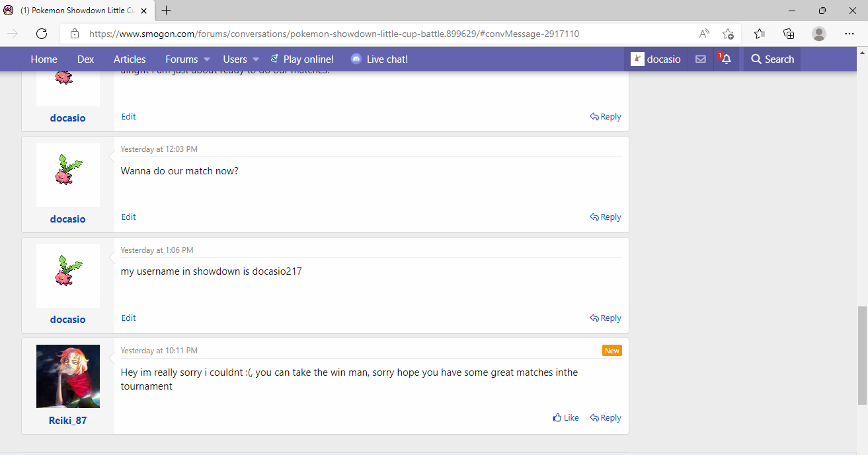
Task: Click the Reiki_87 avatar picture
Action: coord(68,376)
